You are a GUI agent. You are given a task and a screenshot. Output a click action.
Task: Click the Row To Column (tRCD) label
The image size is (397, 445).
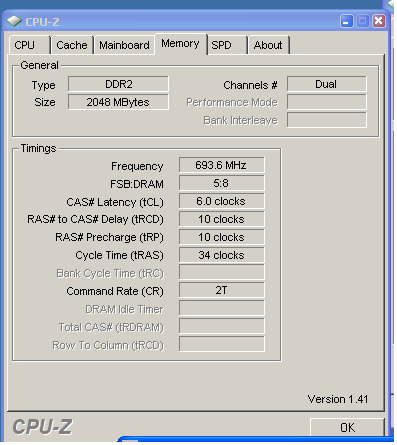[x=108, y=345]
